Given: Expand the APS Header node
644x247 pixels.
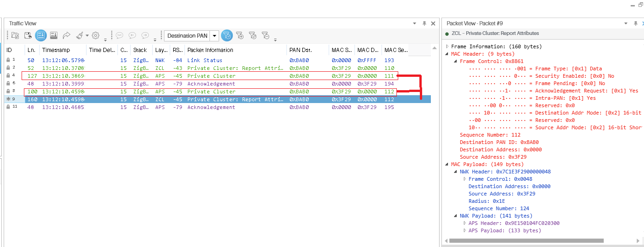Looking at the screenshot, I should point(465,223).
